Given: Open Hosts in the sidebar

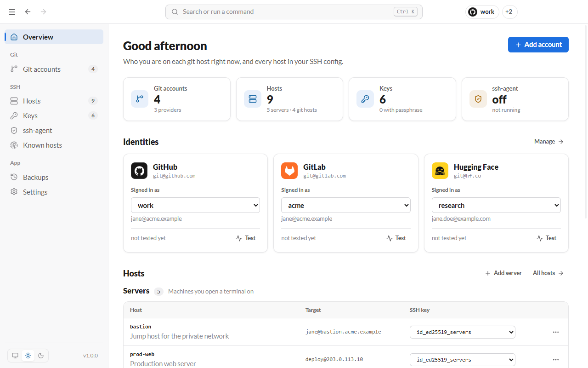Looking at the screenshot, I should [54, 101].
